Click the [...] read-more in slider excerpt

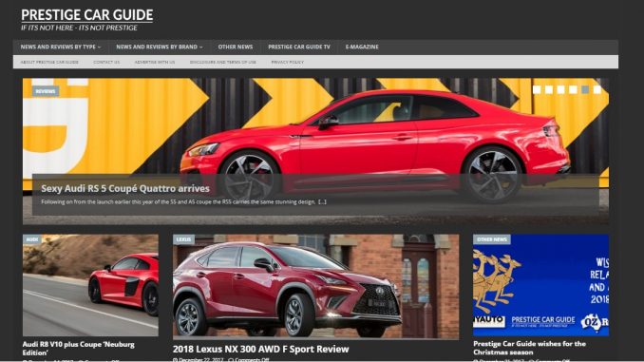pos(322,201)
